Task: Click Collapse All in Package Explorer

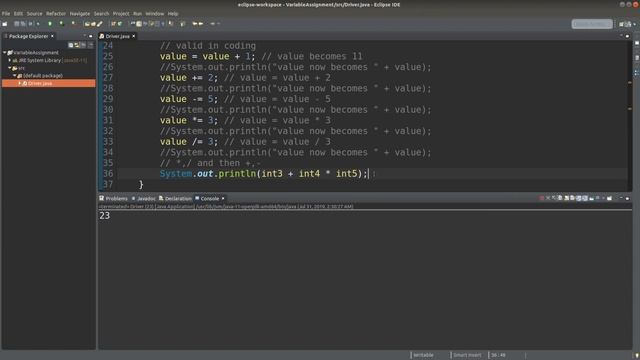Action: (71, 45)
